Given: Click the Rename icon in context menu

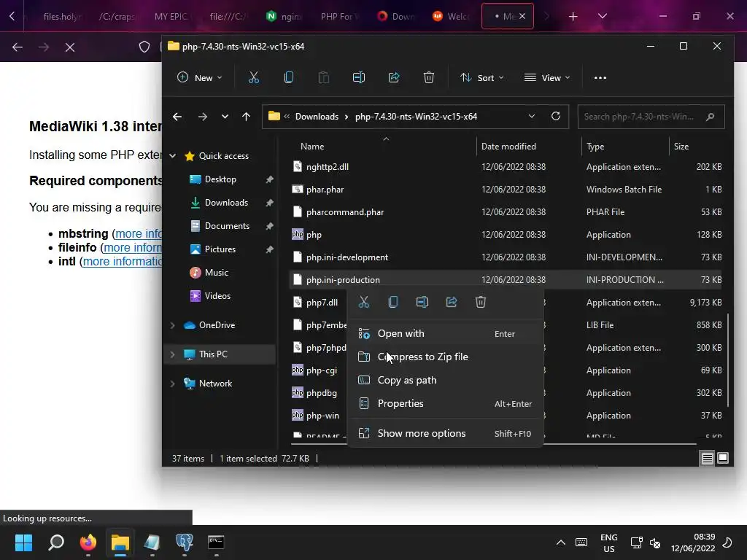Looking at the screenshot, I should pyautogui.click(x=422, y=302).
